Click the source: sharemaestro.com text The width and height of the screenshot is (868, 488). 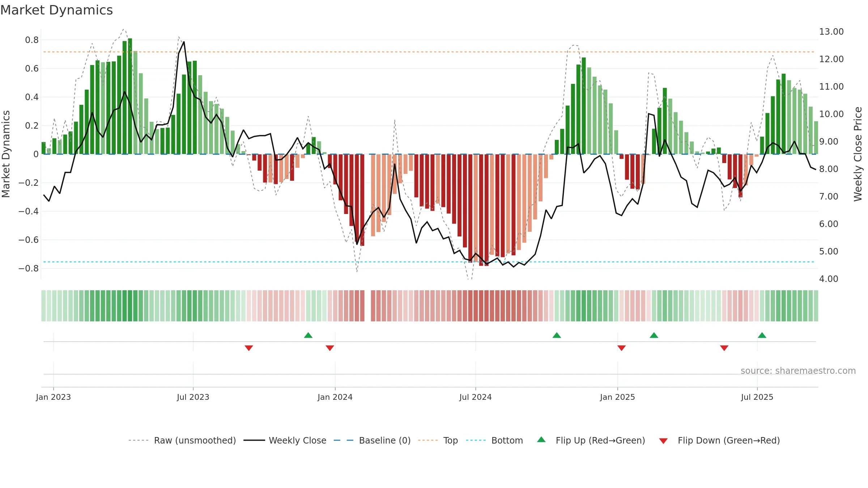pyautogui.click(x=798, y=371)
